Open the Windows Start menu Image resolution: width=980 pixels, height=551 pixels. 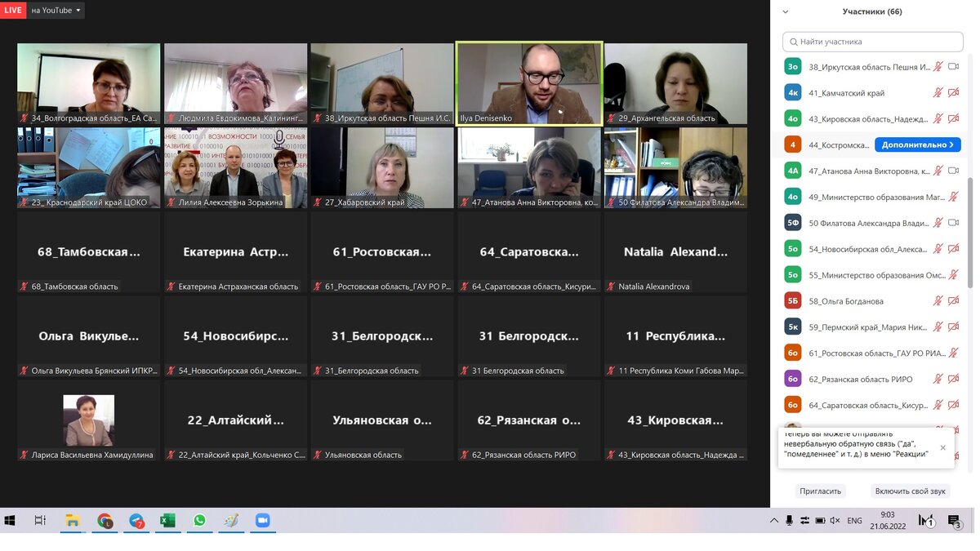tap(10, 520)
